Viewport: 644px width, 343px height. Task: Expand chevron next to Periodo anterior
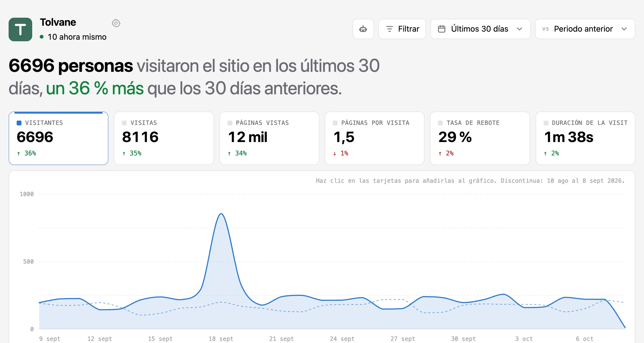click(624, 29)
